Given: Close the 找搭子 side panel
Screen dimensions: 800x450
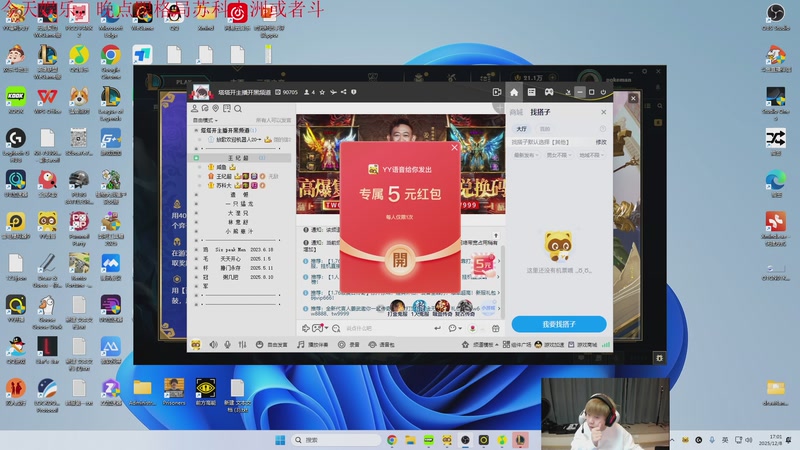Looking at the screenshot, I should (x=604, y=112).
